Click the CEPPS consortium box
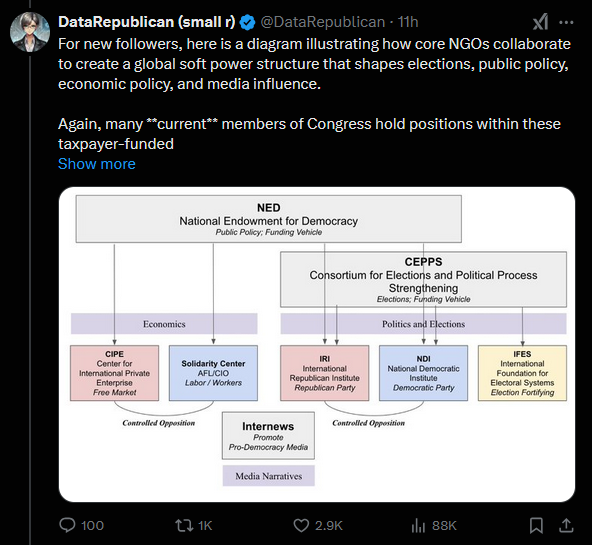This screenshot has height=545, width=592. click(x=423, y=279)
